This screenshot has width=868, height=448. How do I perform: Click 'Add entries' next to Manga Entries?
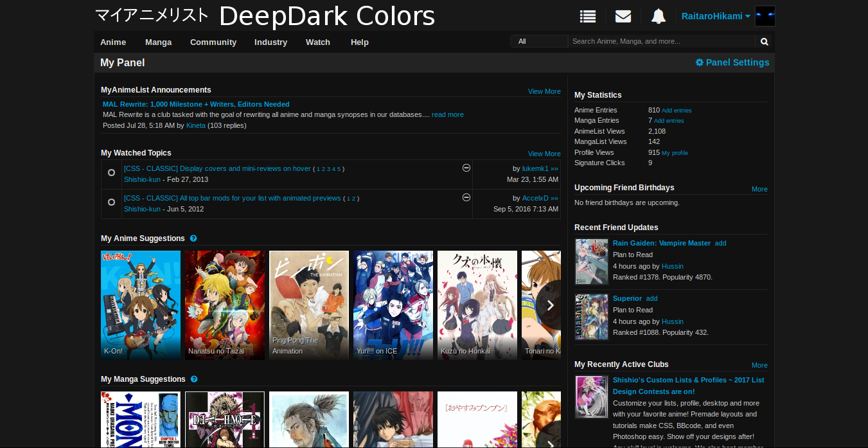click(669, 121)
